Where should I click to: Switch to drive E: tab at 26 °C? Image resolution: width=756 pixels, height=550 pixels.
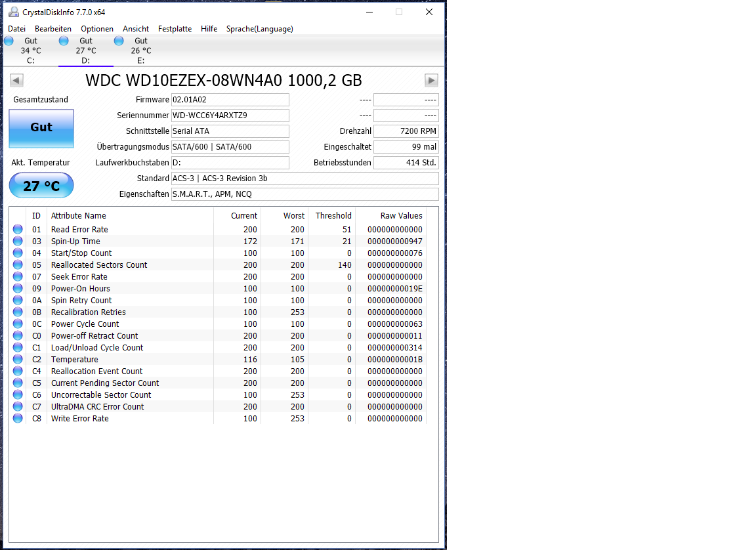tap(141, 51)
